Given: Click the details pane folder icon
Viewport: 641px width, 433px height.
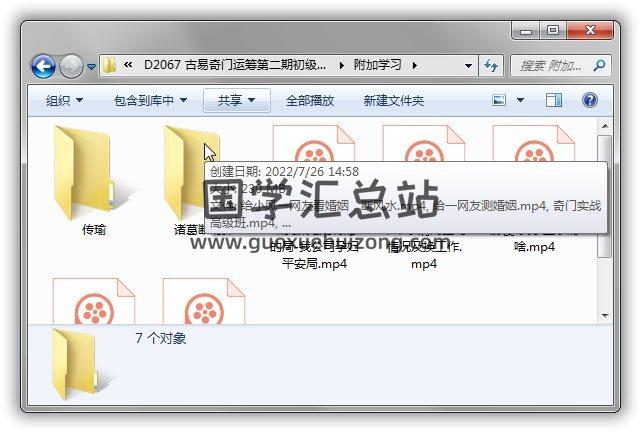Looking at the screenshot, I should click(82, 364).
